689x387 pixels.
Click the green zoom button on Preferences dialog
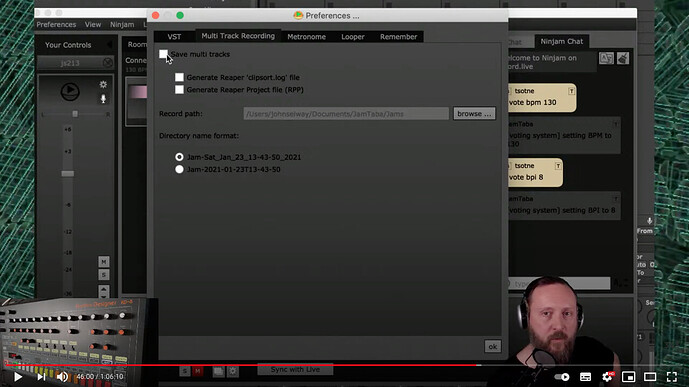click(180, 15)
